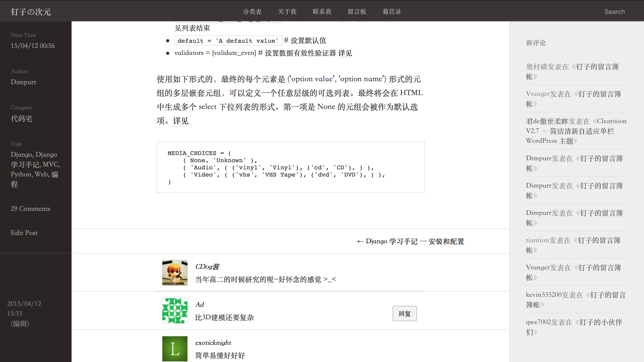Open previous post Django 学习手记 安装和配置
This screenshot has width=644, height=362.
click(410, 241)
